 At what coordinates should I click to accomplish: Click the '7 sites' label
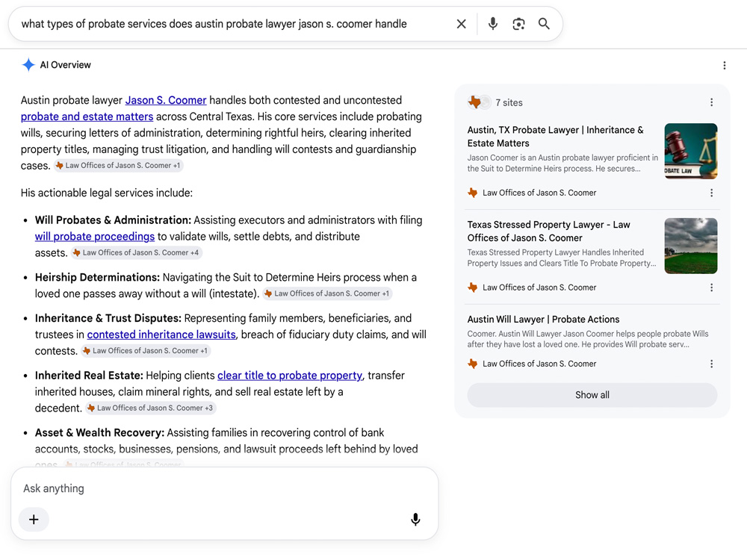509,103
